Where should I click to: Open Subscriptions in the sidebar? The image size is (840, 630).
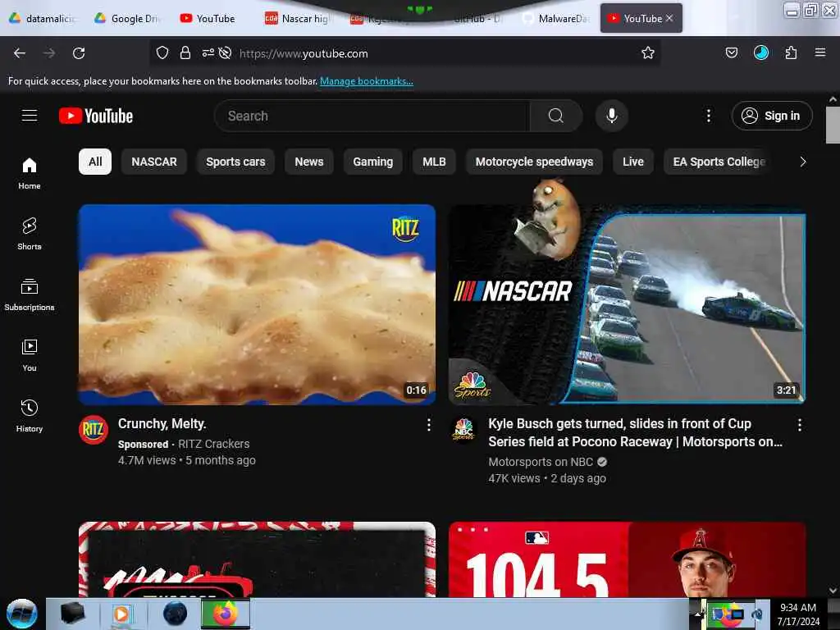30,294
